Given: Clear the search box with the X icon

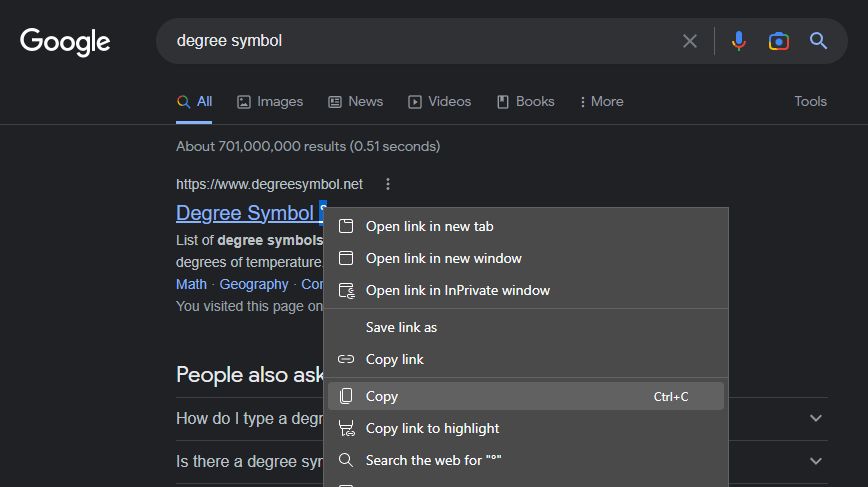Looking at the screenshot, I should click(690, 41).
